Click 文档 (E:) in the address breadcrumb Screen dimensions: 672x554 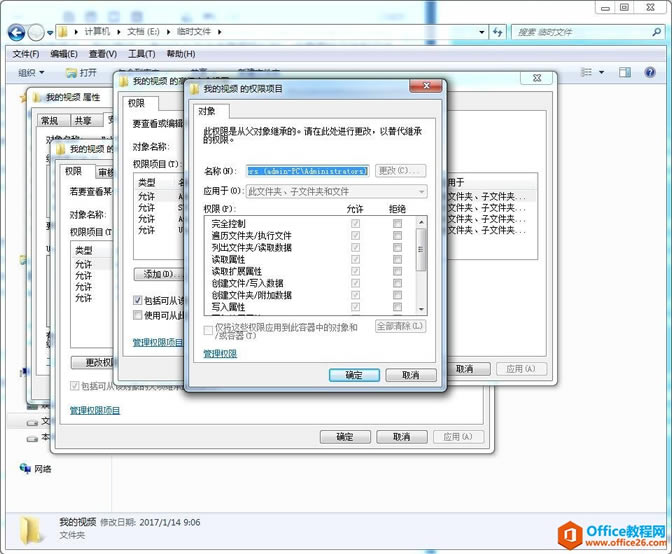coord(144,32)
